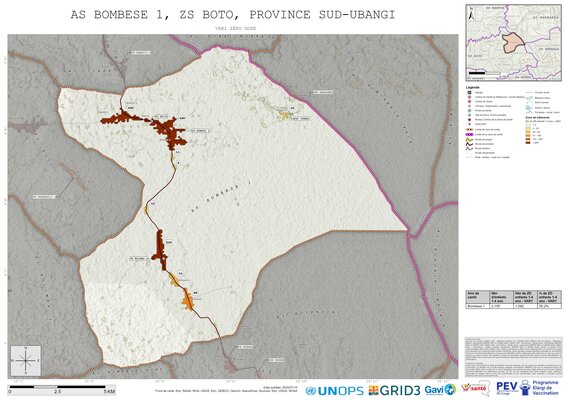Click the '5 KM' scale bar label
This screenshot has width=566, height=400.
[110, 391]
